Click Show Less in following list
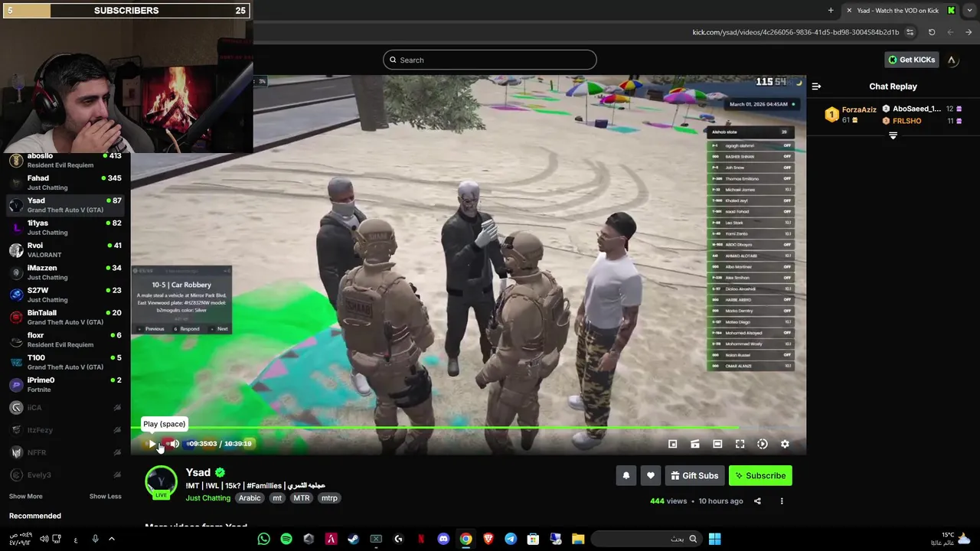The width and height of the screenshot is (980, 551). click(x=105, y=497)
